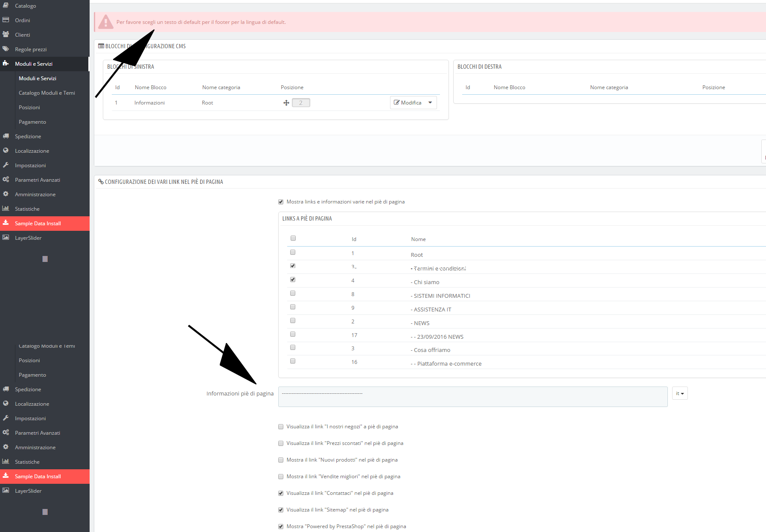Click the globe icon of the lower Localizzazione entry
766x532 pixels.
pyautogui.click(x=6, y=404)
